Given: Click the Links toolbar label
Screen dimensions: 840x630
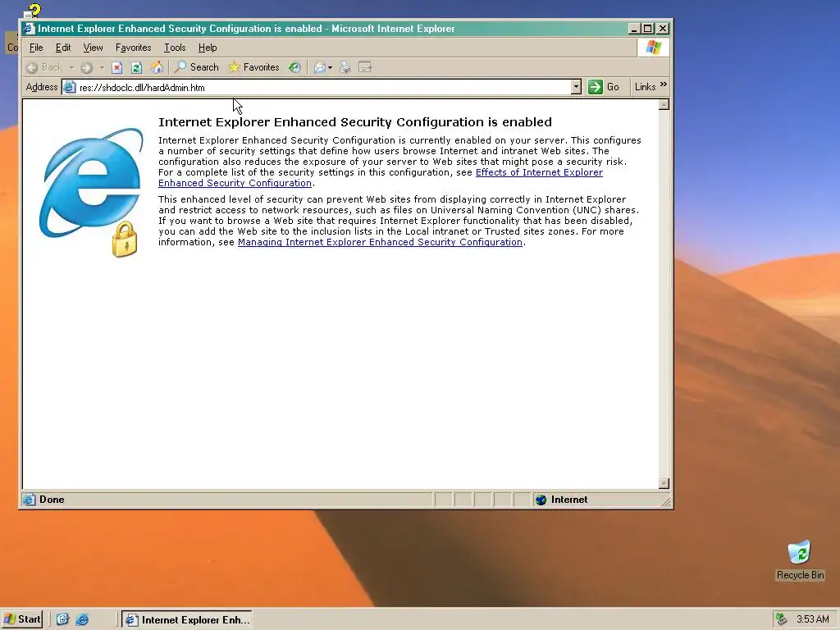Looking at the screenshot, I should tap(645, 87).
